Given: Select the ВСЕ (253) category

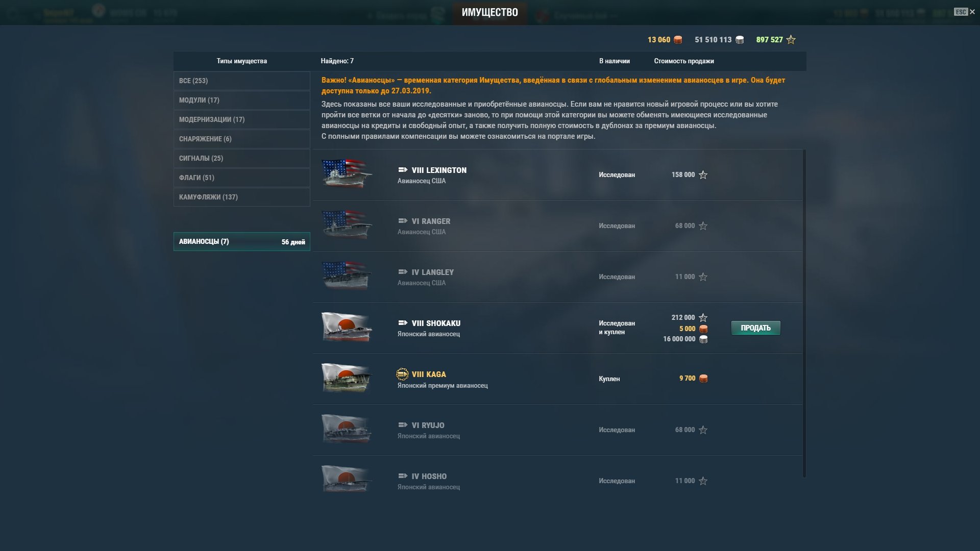Looking at the screenshot, I should point(242,81).
